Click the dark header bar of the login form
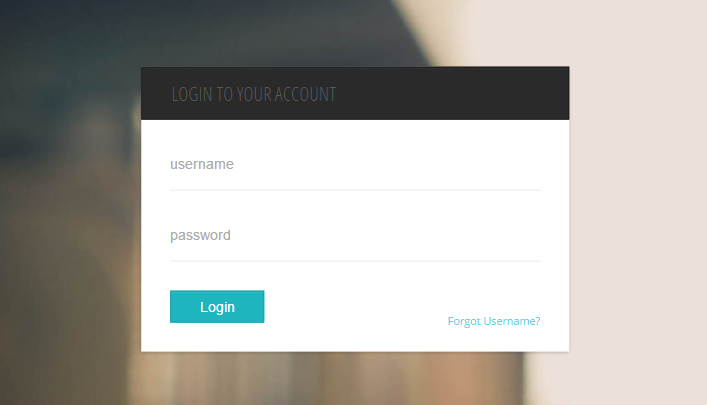Image resolution: width=707 pixels, height=405 pixels. pos(355,93)
